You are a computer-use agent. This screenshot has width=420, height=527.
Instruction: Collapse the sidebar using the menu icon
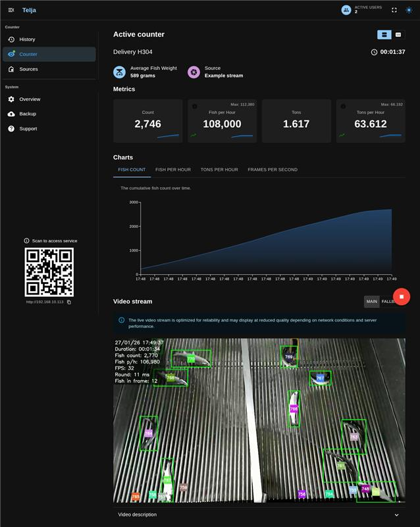pos(11,10)
